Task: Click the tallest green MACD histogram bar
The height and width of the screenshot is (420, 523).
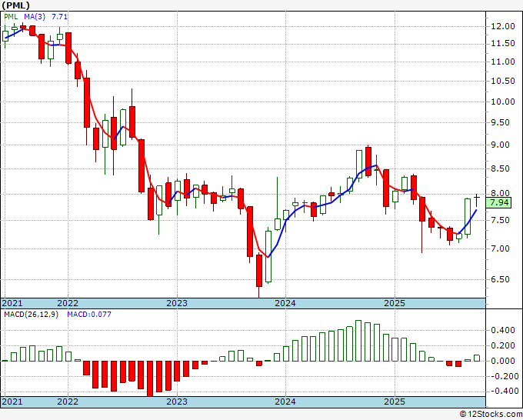Action: (x=358, y=341)
